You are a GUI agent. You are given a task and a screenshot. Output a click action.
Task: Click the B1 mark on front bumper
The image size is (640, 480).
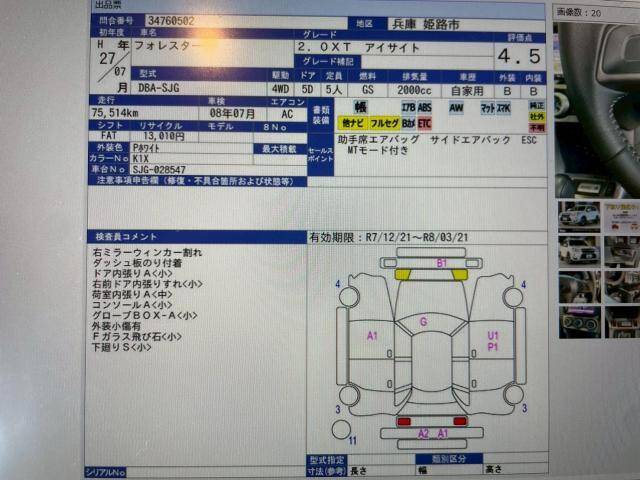[441, 263]
